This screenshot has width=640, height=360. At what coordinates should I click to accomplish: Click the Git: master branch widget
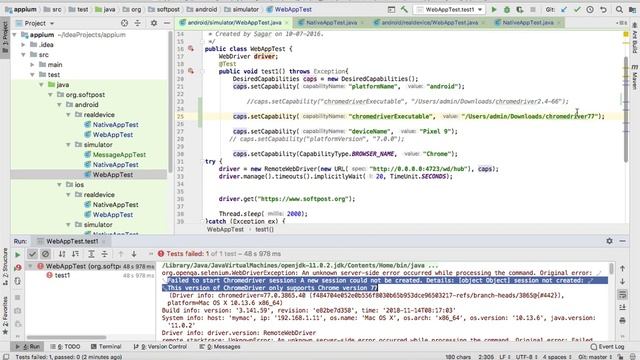pos(595,357)
